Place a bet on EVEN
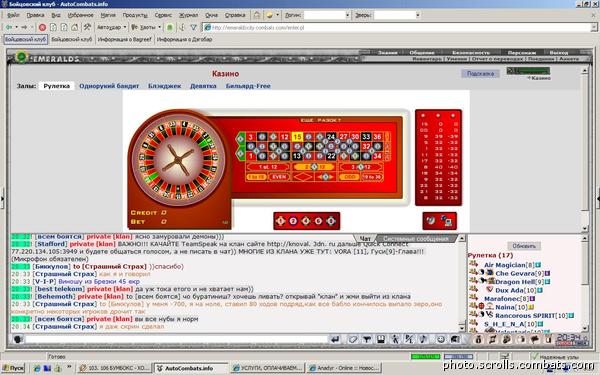This screenshot has height=375, width=600. coord(279,176)
